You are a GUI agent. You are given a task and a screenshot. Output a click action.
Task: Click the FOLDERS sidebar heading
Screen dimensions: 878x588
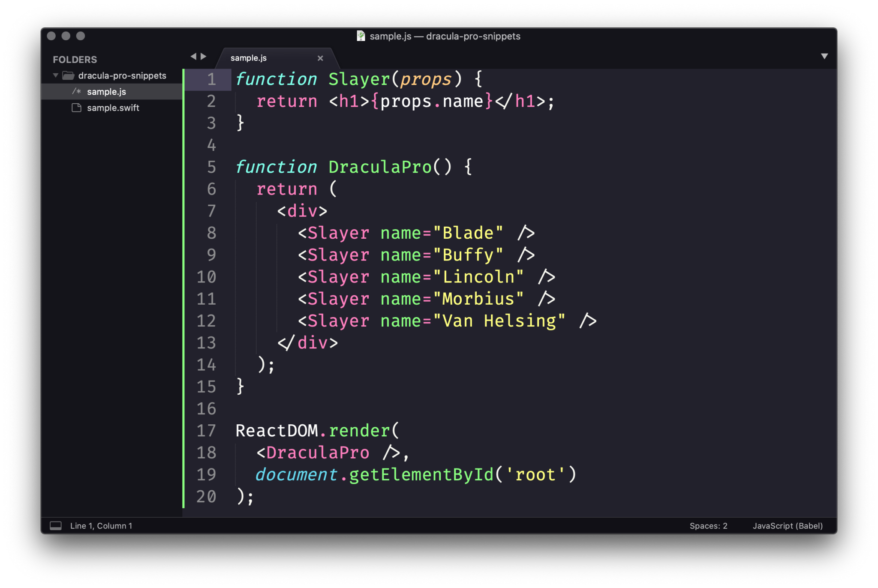coord(75,60)
